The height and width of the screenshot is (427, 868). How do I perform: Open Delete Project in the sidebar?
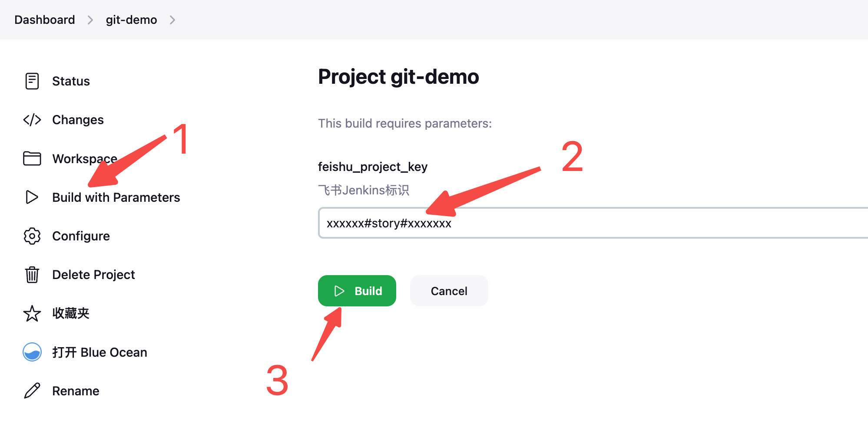click(x=93, y=275)
